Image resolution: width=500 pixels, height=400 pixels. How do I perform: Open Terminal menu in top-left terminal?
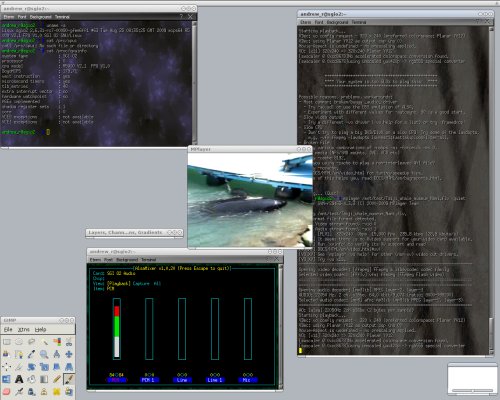62,17
